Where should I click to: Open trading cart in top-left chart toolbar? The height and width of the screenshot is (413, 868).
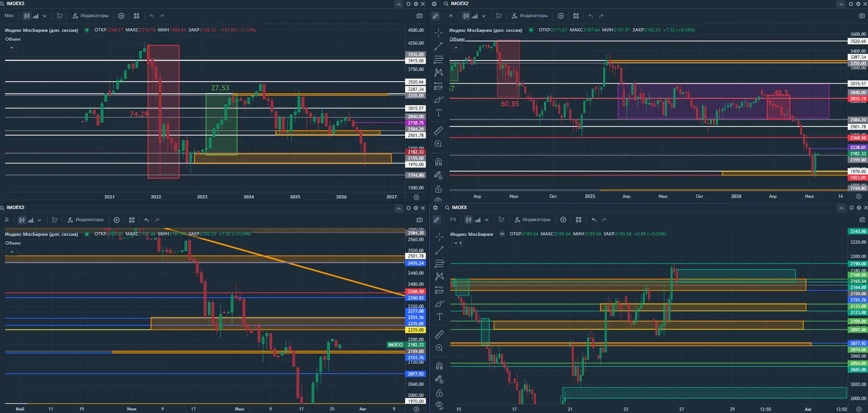click(x=60, y=16)
